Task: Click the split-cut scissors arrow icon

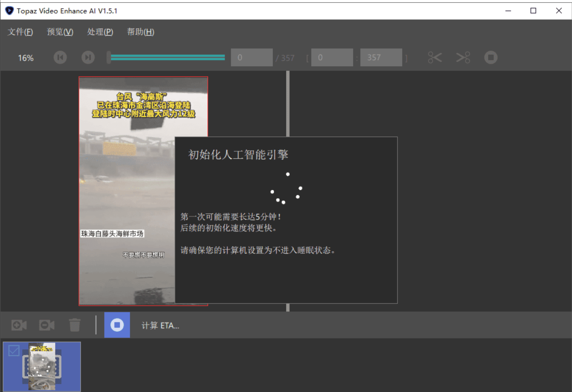Action: pos(463,58)
